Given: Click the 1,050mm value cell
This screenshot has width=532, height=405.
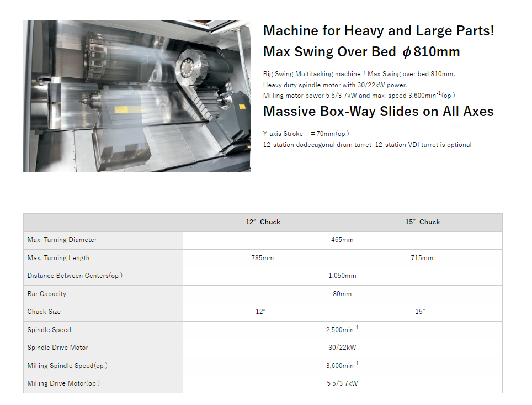Looking at the screenshot, I should pos(342,276).
